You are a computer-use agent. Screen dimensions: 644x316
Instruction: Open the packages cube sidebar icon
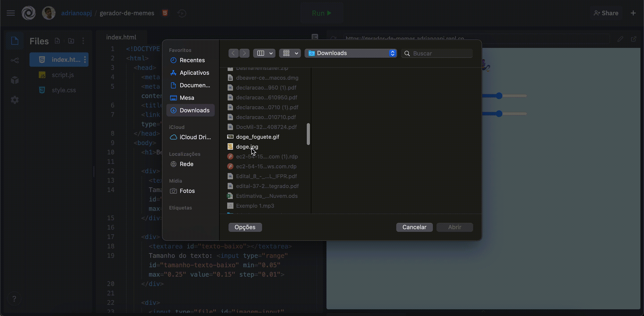pyautogui.click(x=15, y=80)
